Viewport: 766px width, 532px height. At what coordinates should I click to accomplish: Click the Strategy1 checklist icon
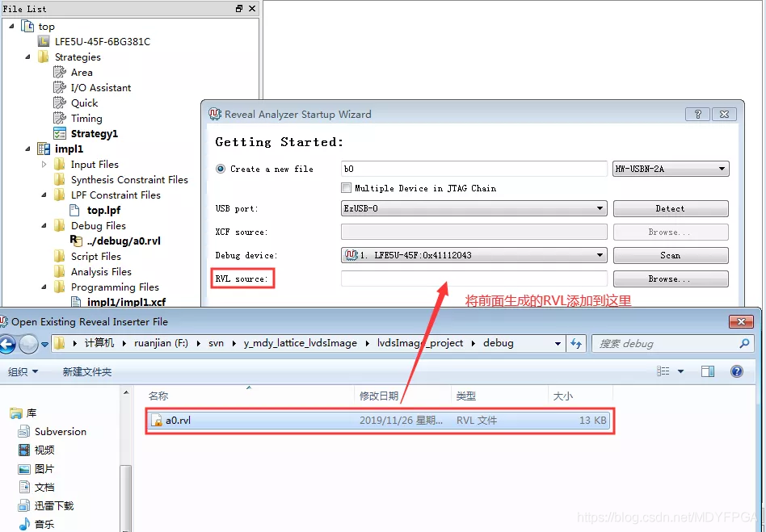pyautogui.click(x=60, y=133)
